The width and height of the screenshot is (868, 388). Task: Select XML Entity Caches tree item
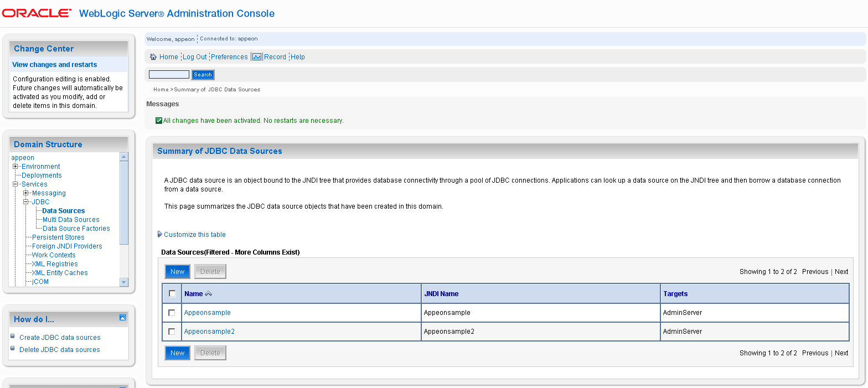coord(60,273)
